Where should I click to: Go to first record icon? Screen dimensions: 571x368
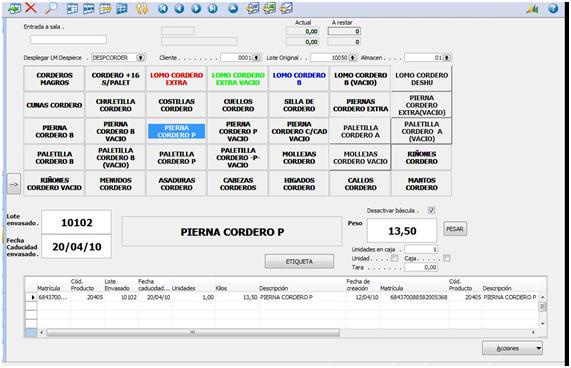163,8
